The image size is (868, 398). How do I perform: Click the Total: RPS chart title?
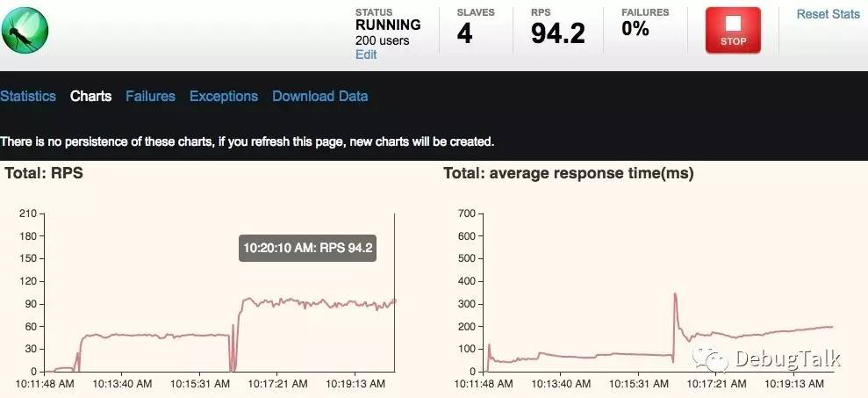tap(44, 173)
